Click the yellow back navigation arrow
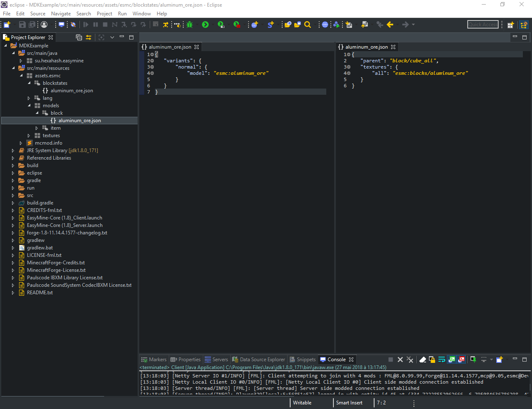The height and width of the screenshot is (409, 532). [390, 25]
